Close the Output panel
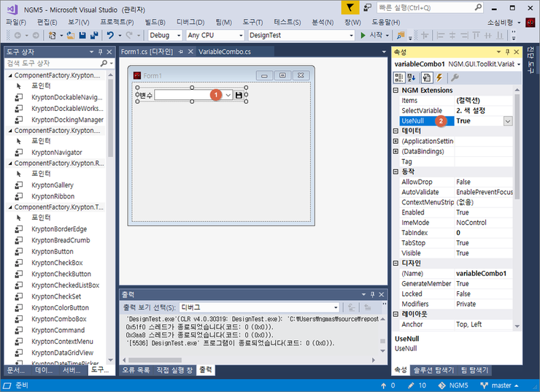This screenshot has height=392, width=540. [x=381, y=294]
